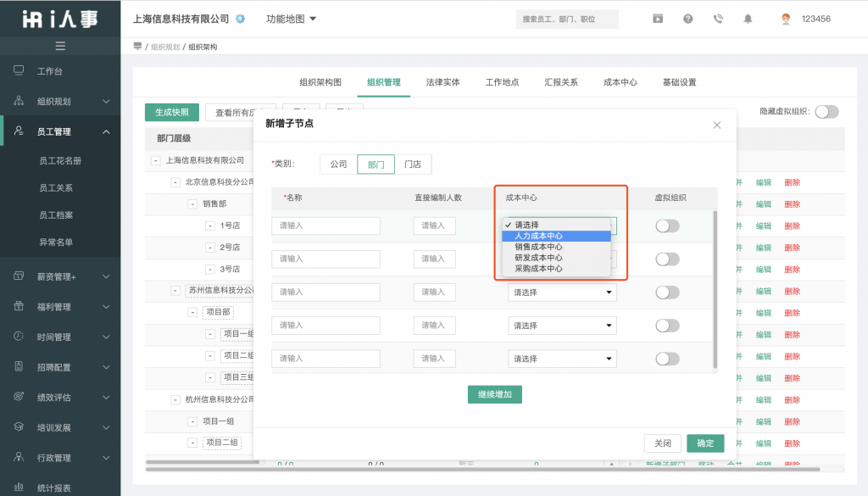
Task: Click the 生成快照 button
Action: click(x=172, y=112)
